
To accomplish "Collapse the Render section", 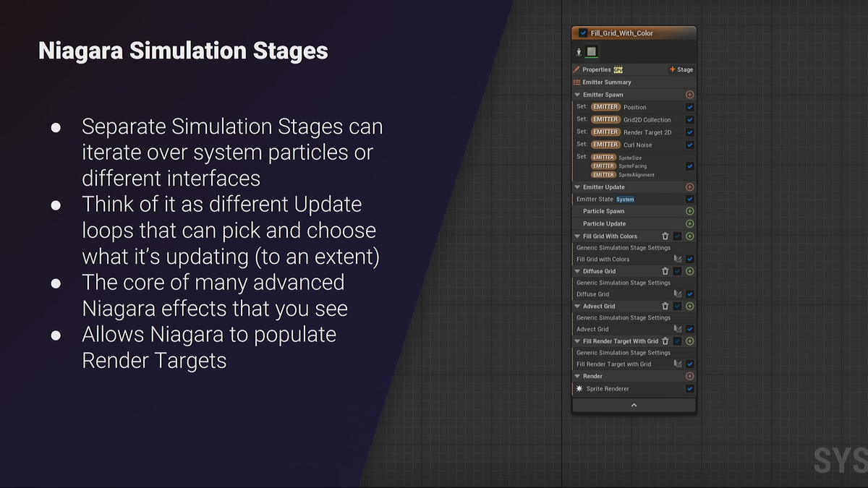I will [x=577, y=376].
